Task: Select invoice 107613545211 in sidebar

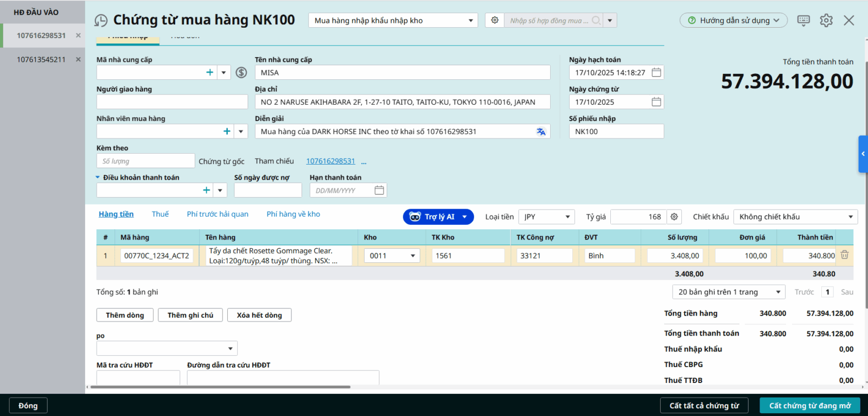Action: pos(41,60)
